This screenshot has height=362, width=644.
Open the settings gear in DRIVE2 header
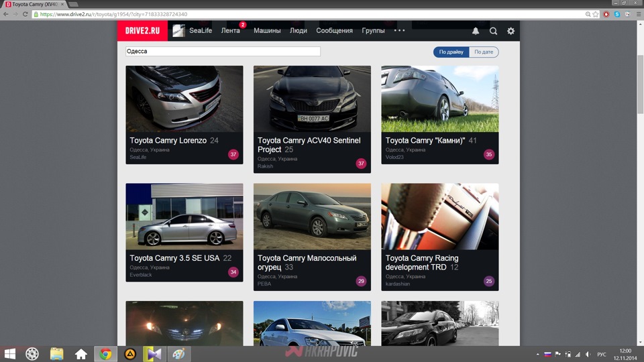[511, 31]
